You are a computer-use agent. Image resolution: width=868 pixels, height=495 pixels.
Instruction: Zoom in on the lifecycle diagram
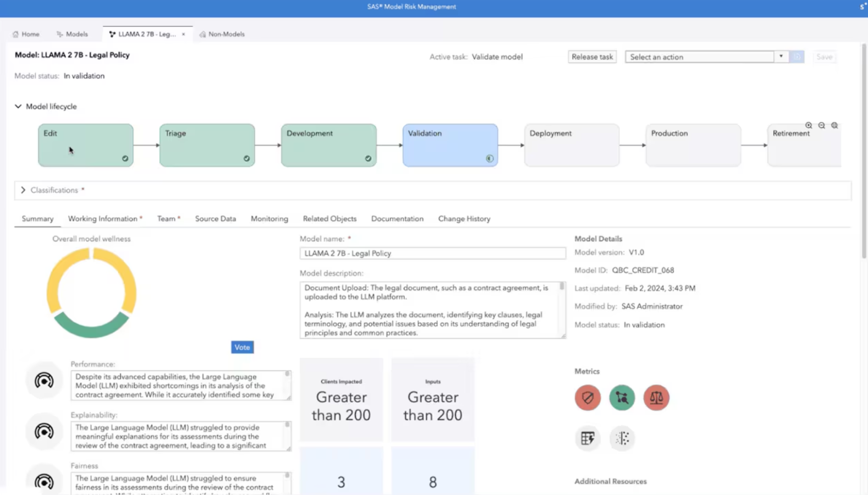(x=809, y=125)
